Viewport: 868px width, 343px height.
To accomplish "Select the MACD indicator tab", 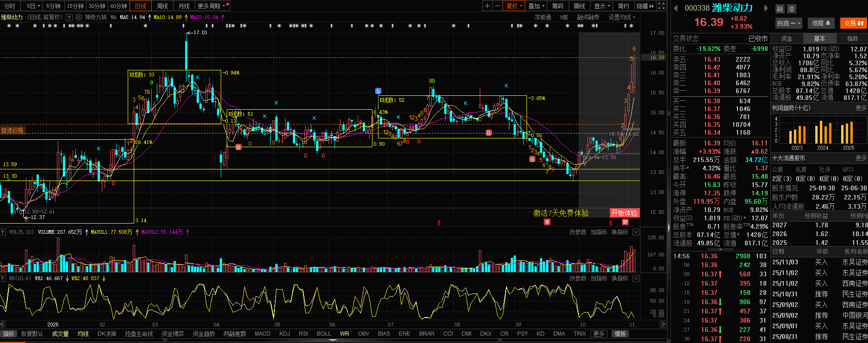I will tap(262, 334).
